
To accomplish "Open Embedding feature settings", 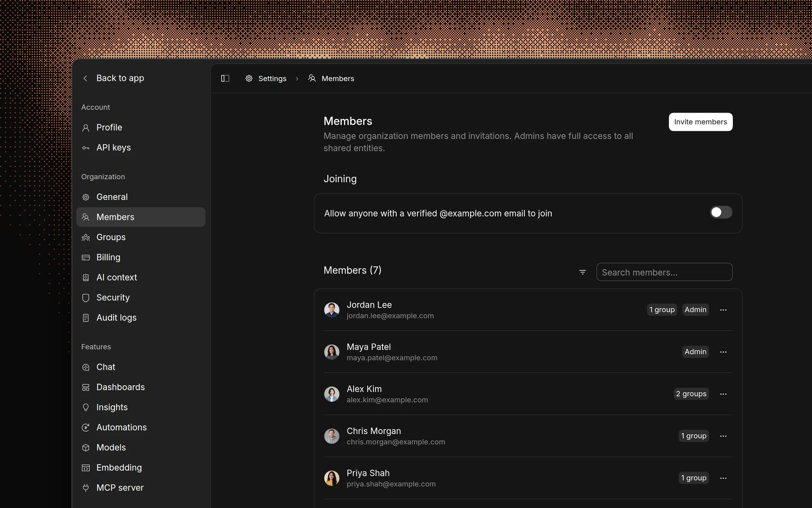I will coord(141,468).
